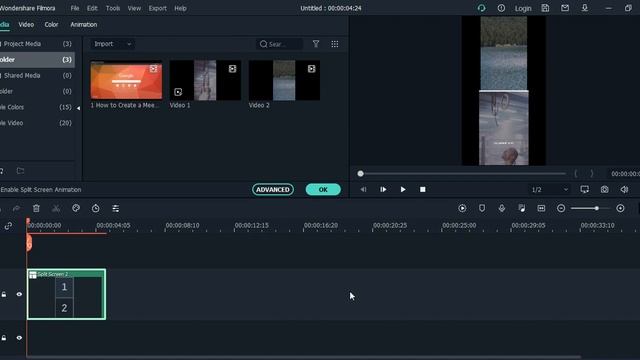Toggle lock on bottom empty track

pyautogui.click(x=4, y=338)
